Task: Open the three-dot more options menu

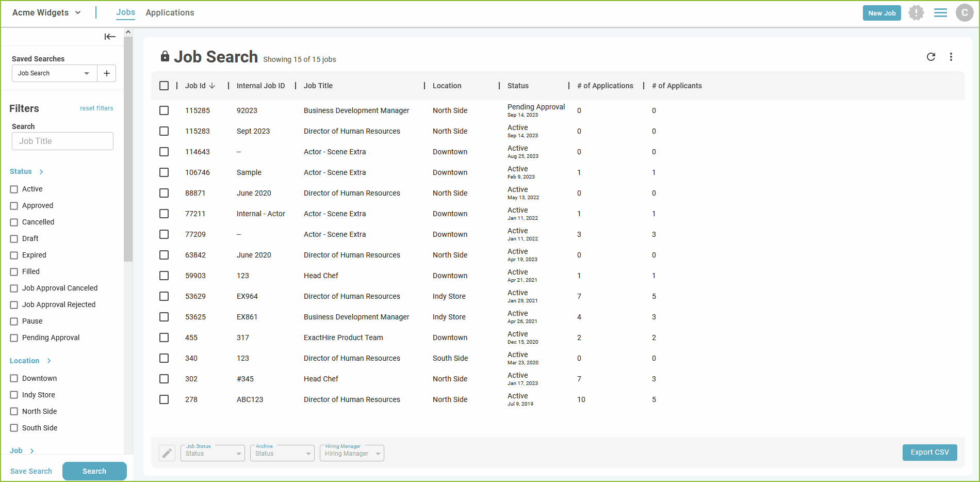Action: 951,57
